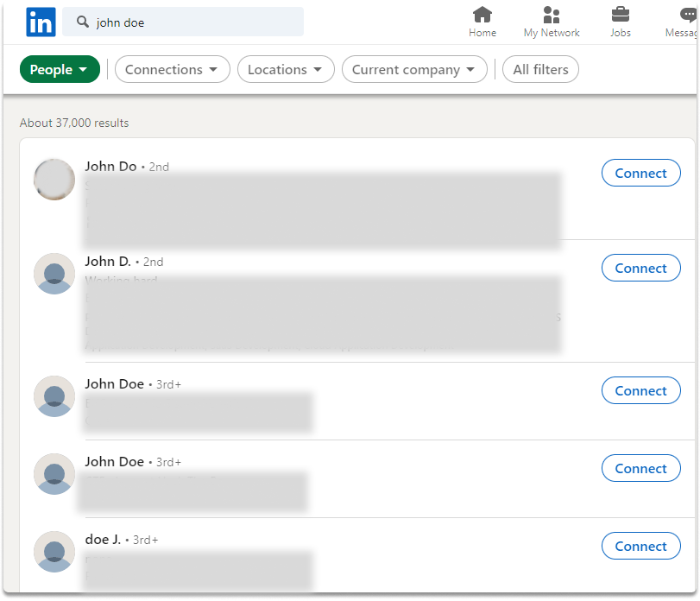Open the John Do profile name link
Screen dimensions: 700x601
(110, 167)
